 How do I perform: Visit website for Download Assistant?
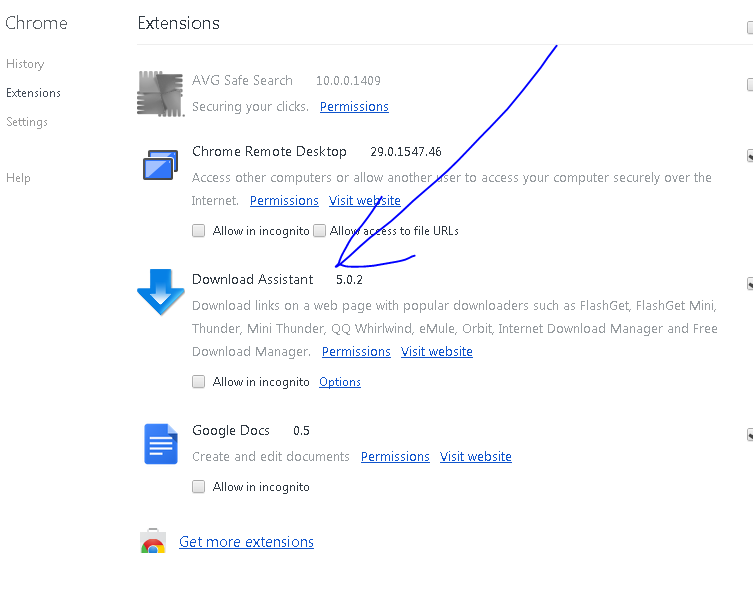click(x=437, y=352)
